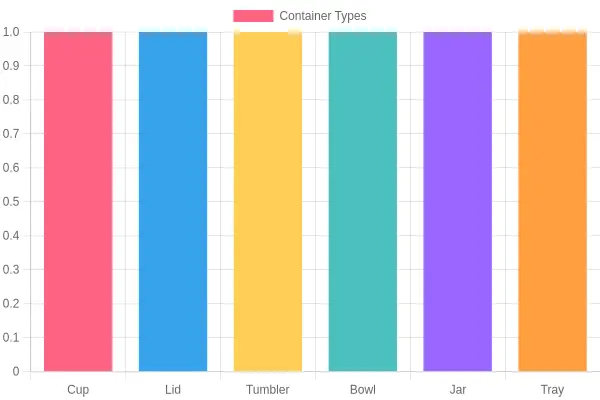Click the 0.7 y-axis tick label

click(11, 134)
